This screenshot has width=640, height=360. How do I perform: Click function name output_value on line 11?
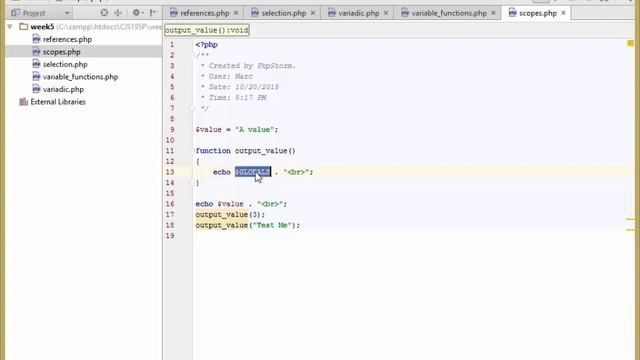(x=260, y=151)
